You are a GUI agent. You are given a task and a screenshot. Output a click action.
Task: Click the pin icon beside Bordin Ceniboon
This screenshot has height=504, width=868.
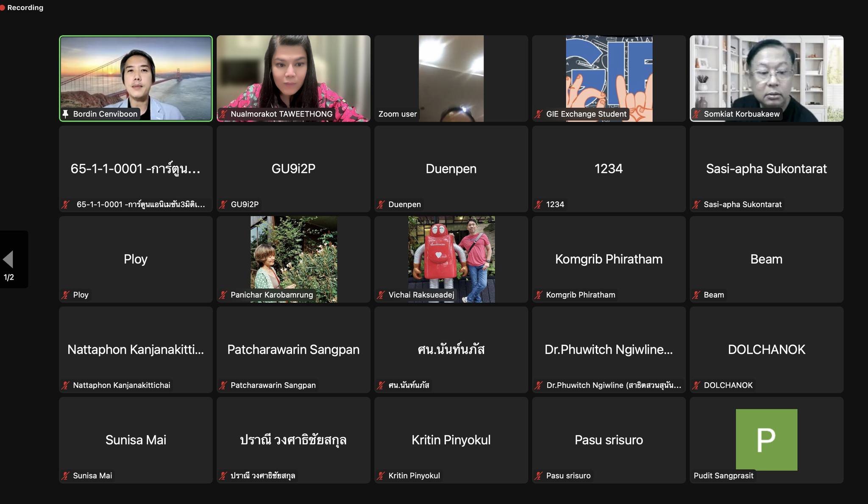pos(65,114)
